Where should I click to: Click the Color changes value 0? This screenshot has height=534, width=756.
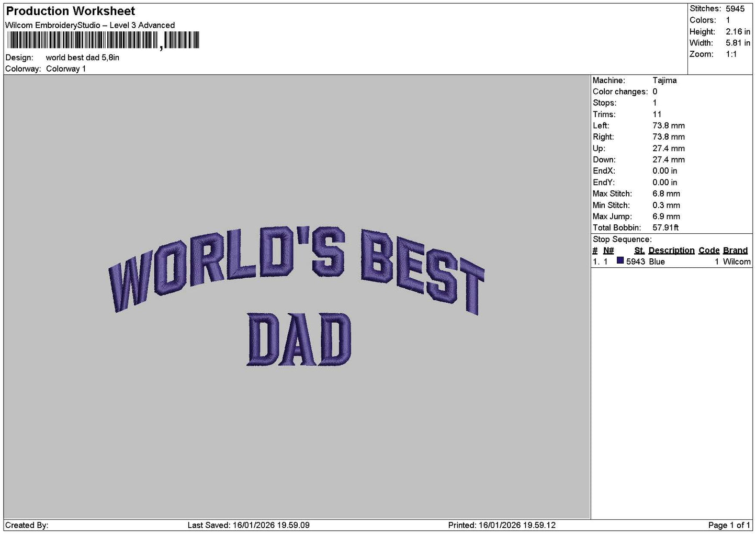click(x=655, y=92)
